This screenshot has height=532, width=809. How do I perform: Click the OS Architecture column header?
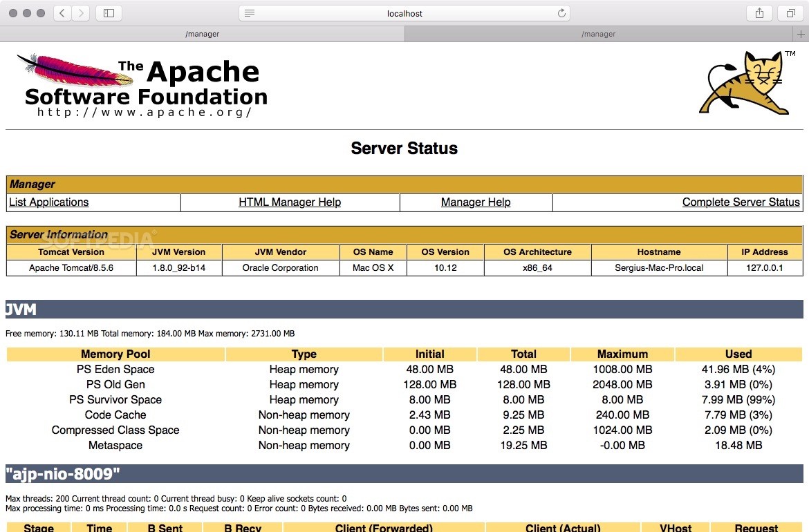537,252
